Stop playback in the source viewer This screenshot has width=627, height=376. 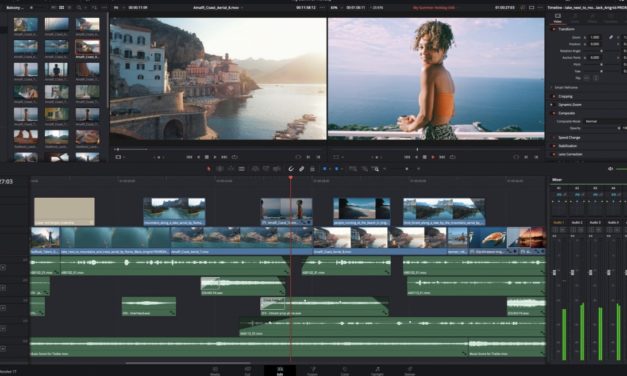(207, 157)
